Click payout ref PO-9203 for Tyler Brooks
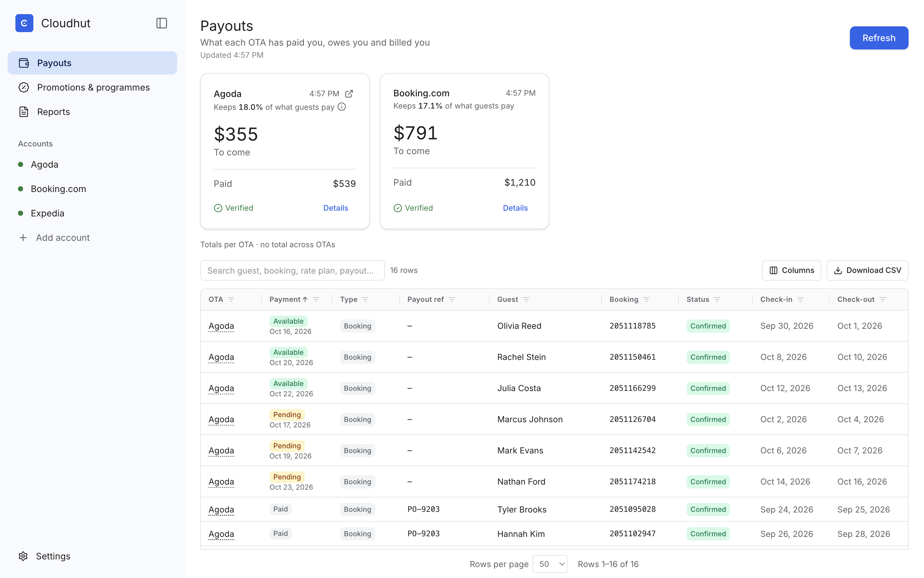 tap(424, 509)
